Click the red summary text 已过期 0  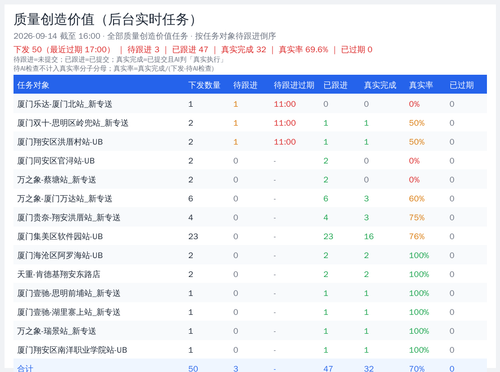pyautogui.click(x=357, y=50)
